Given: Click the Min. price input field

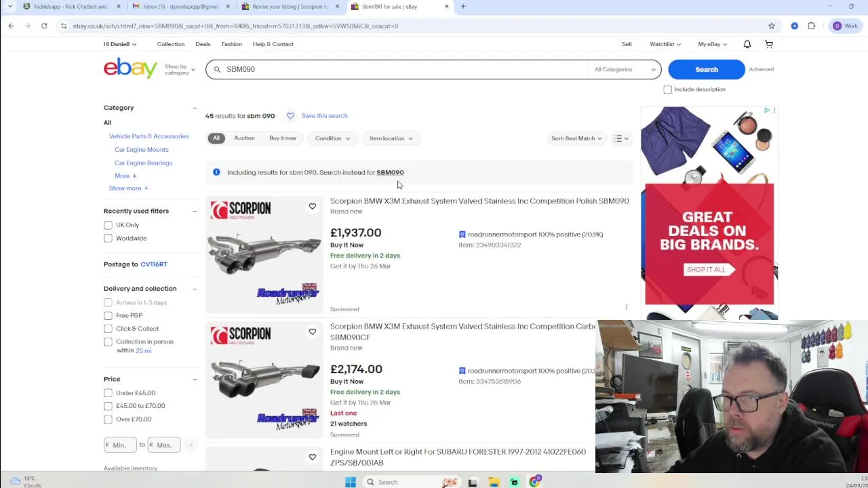Looking at the screenshot, I should coord(120,445).
